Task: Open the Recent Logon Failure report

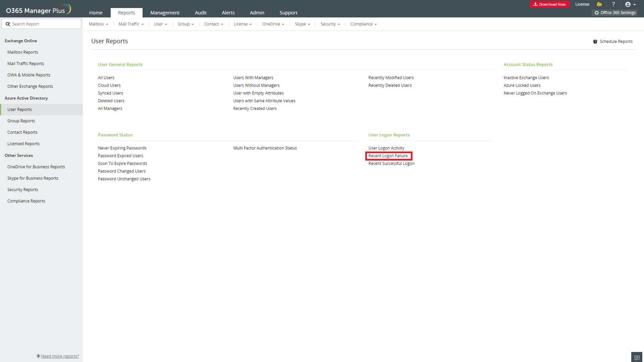Action: click(388, 156)
